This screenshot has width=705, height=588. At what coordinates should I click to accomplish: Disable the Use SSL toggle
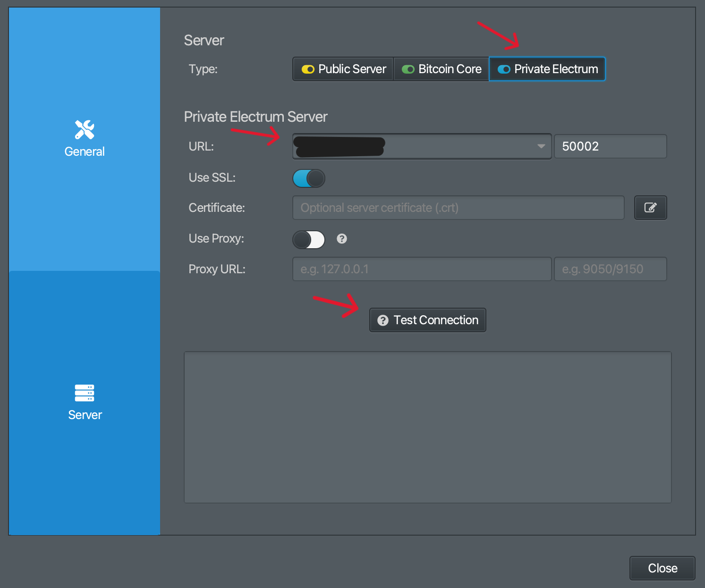(x=308, y=178)
